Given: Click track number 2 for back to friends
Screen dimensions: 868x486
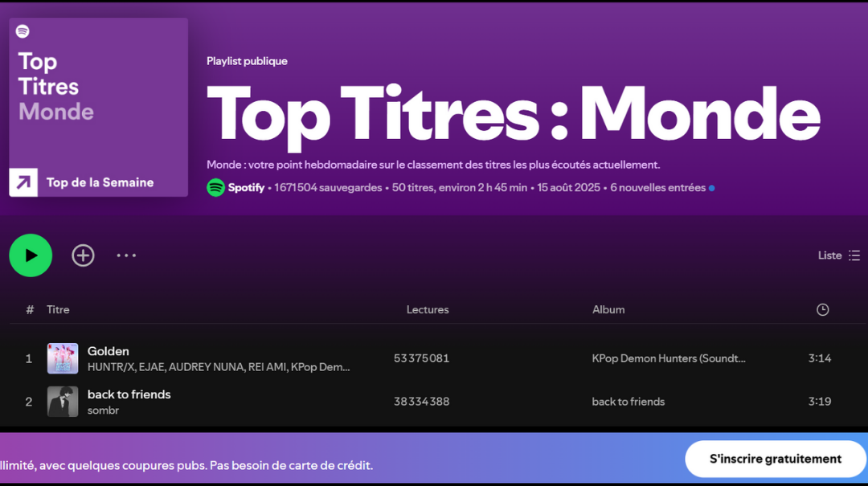Looking at the screenshot, I should (29, 402).
